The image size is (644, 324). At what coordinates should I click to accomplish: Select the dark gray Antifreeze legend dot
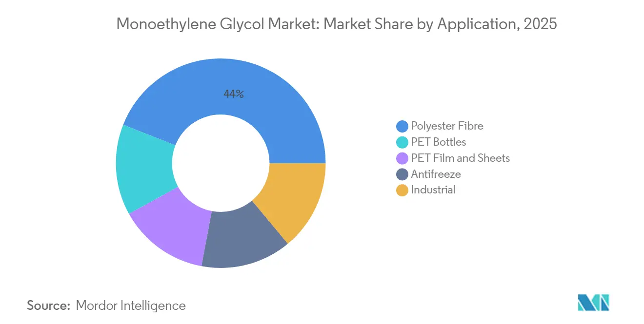[401, 174]
